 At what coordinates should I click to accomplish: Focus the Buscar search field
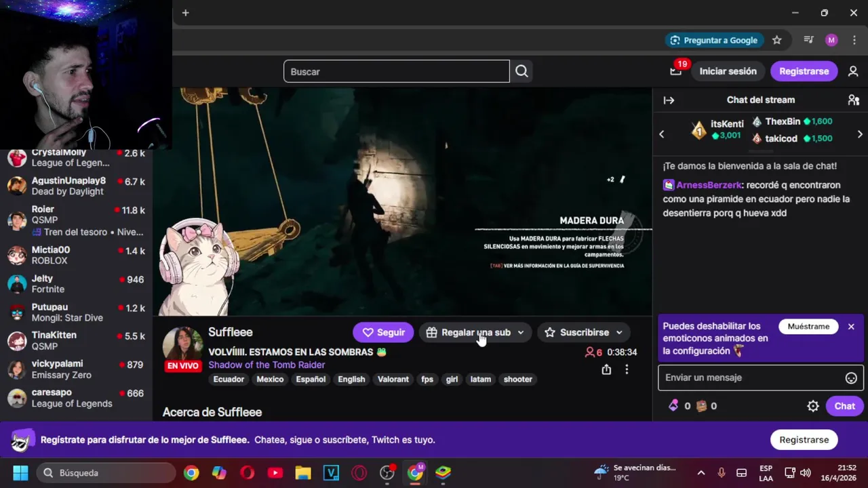[x=397, y=71]
